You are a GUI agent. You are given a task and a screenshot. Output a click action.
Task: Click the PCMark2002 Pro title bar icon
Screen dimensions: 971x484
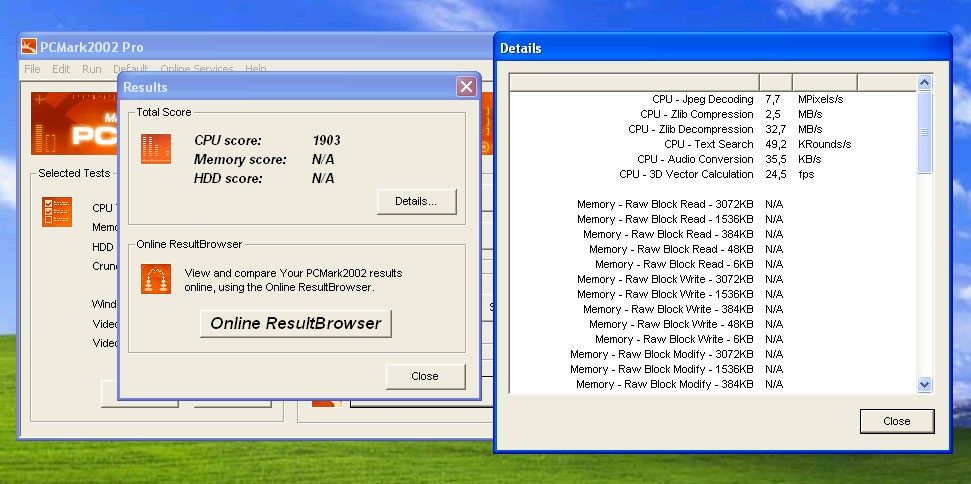[x=28, y=46]
